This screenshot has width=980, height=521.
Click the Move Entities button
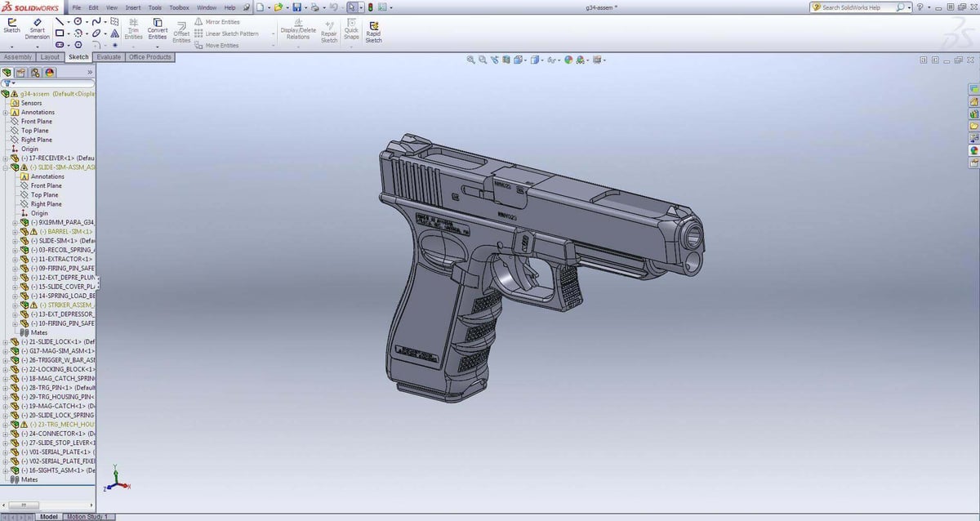(x=216, y=45)
